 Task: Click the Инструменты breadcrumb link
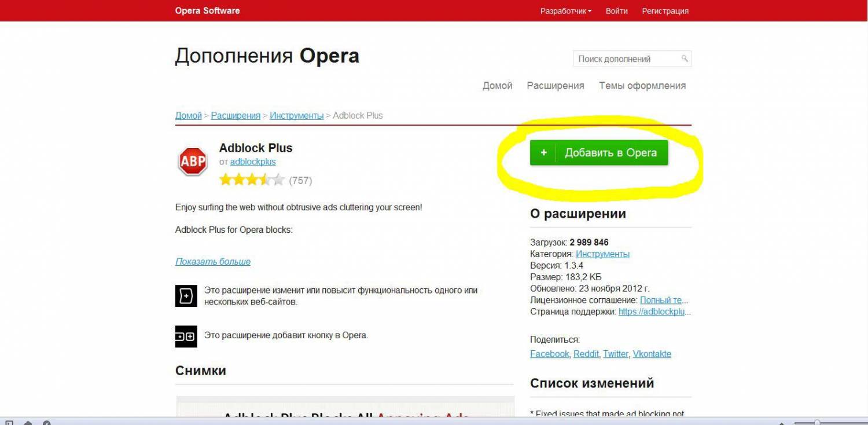[x=296, y=115]
